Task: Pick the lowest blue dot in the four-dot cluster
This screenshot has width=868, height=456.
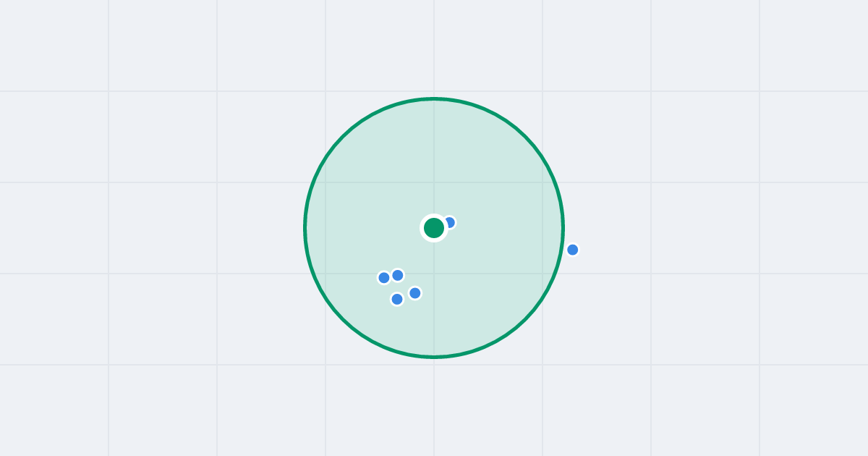Action: 397,299
